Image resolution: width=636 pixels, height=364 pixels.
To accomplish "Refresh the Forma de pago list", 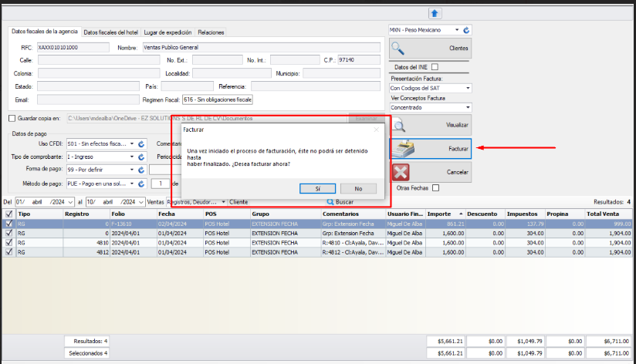I will pos(141,170).
